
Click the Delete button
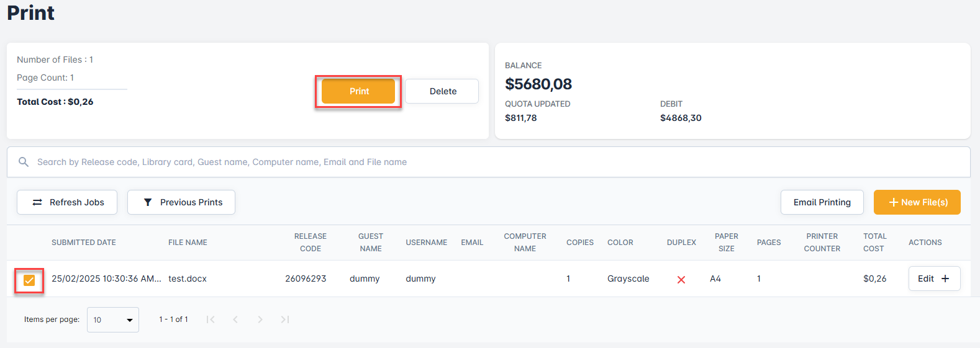(x=442, y=91)
